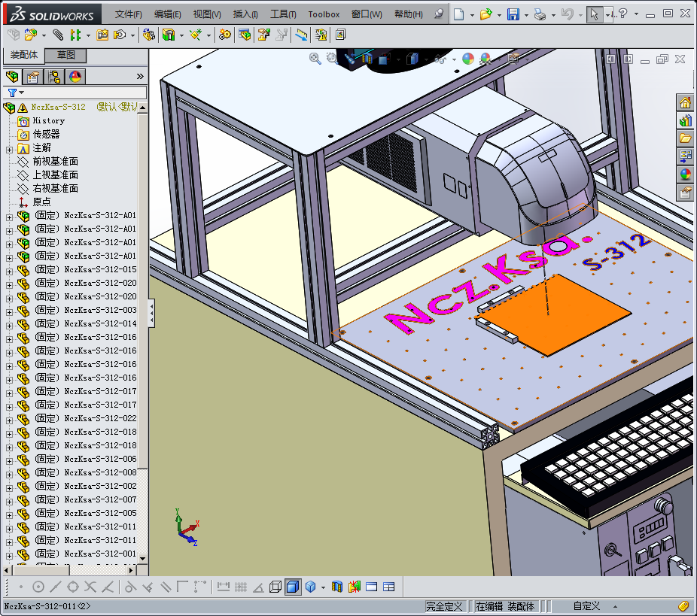697x616 pixels.
Task: Click the New document icon
Action: point(458,14)
